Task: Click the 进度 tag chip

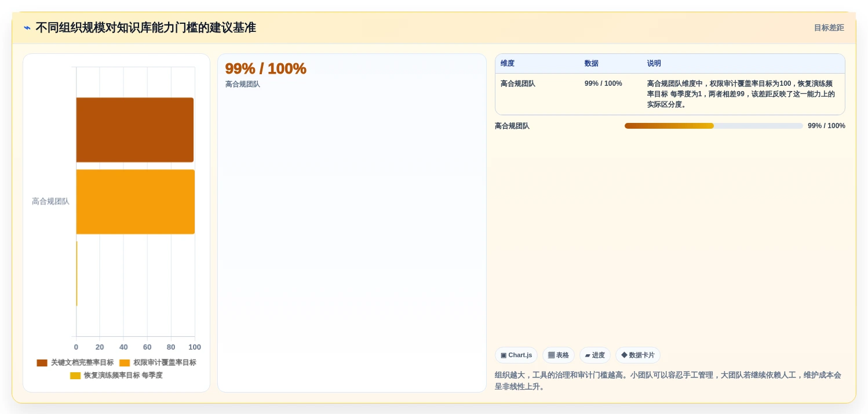Action: coord(595,355)
